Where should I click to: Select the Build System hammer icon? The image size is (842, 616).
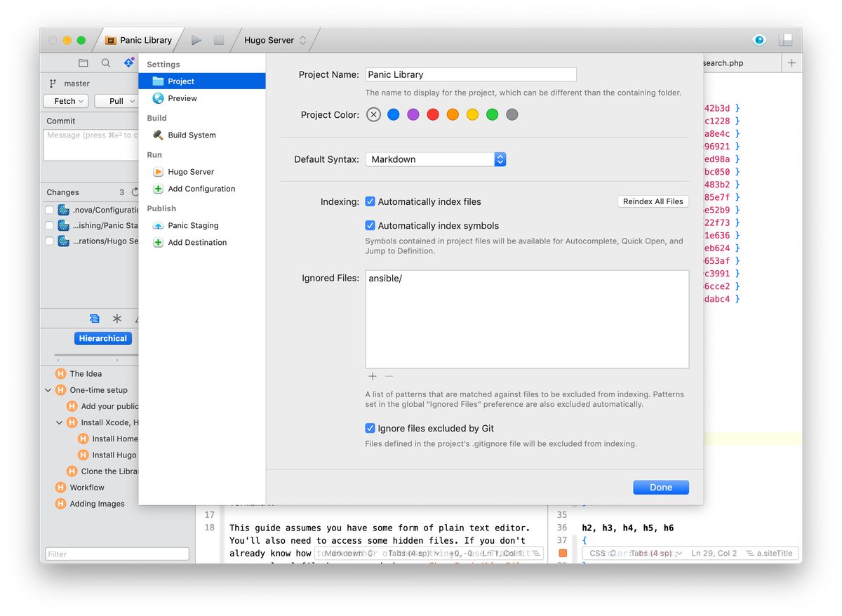tap(158, 135)
